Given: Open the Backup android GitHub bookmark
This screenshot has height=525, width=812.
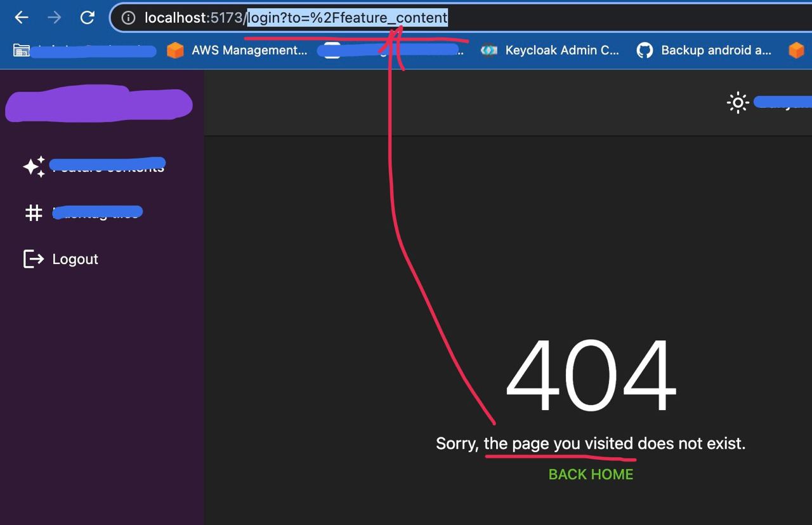Looking at the screenshot, I should pos(704,50).
